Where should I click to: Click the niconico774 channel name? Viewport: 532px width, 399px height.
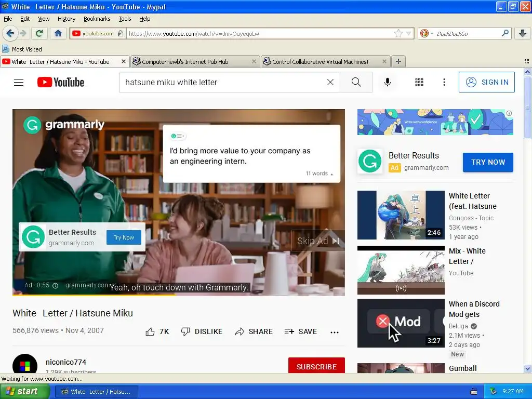tap(66, 362)
